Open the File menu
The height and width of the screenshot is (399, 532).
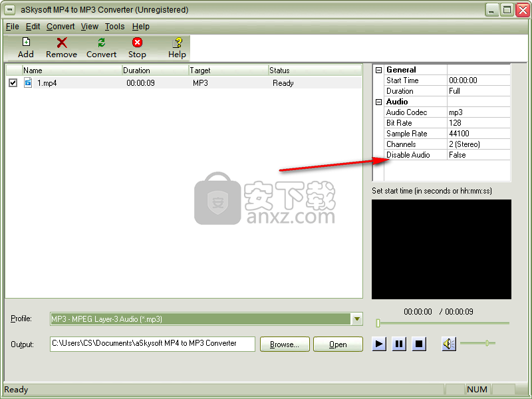click(12, 27)
